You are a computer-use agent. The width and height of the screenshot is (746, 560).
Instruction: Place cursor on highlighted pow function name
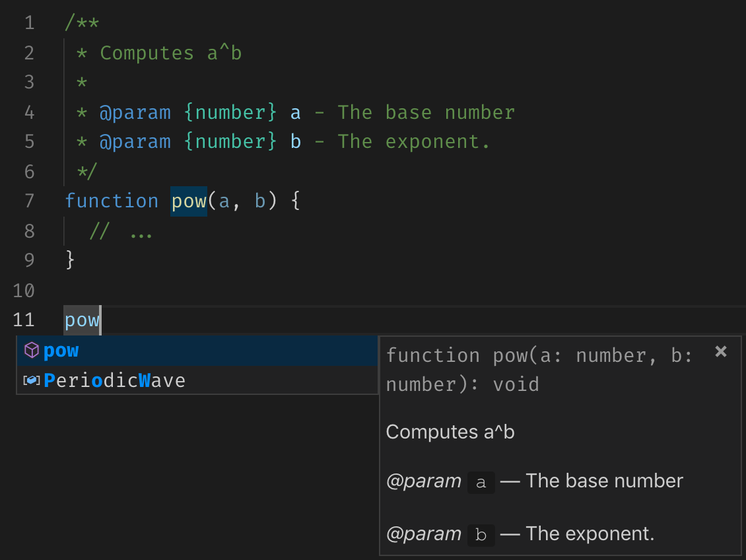click(x=189, y=201)
